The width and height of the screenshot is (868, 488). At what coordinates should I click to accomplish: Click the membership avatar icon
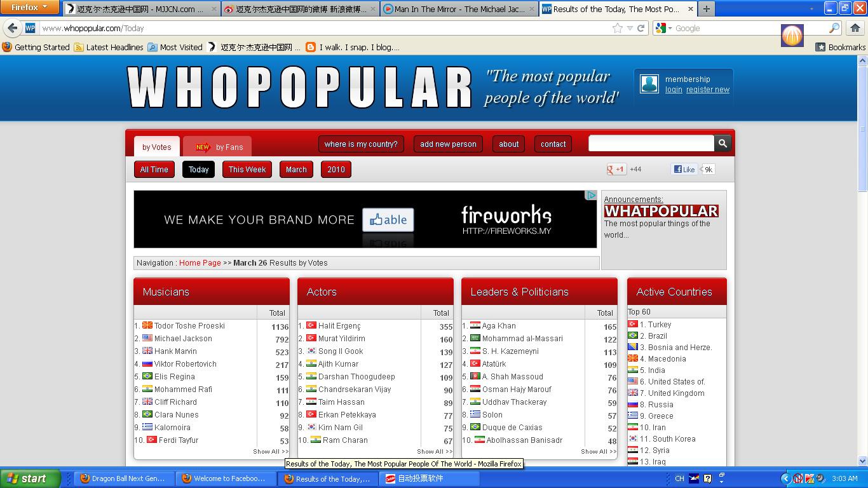tap(649, 84)
